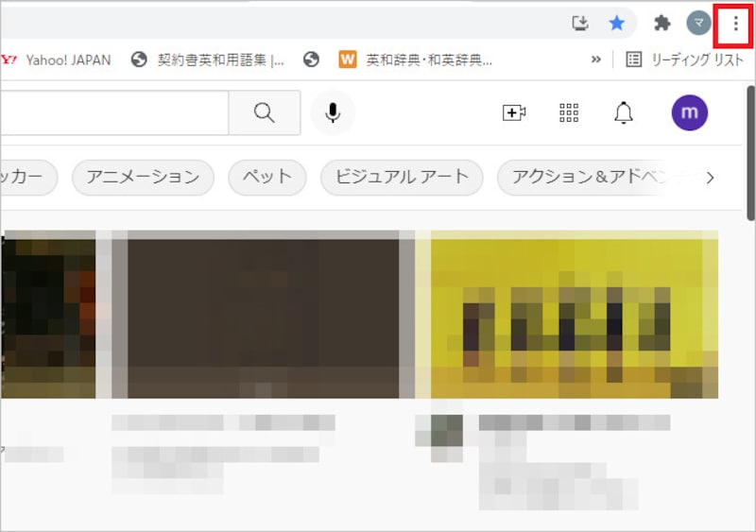This screenshot has width=756, height=532.
Task: Click the create video camera icon
Action: click(x=513, y=113)
